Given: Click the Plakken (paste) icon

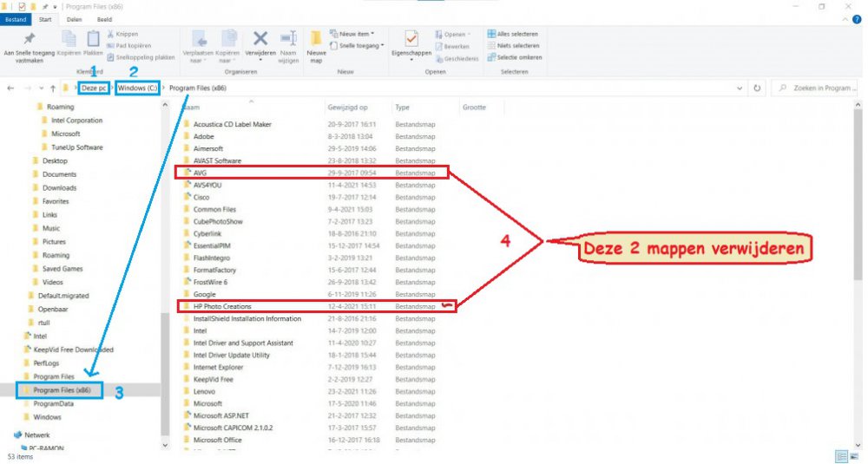Looking at the screenshot, I should tap(93, 42).
